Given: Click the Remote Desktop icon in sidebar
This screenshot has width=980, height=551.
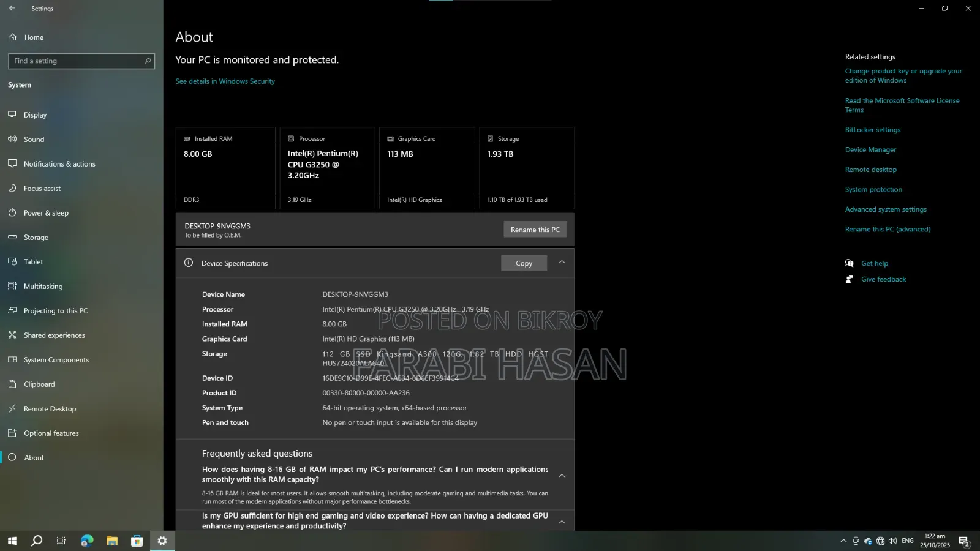Looking at the screenshot, I should tap(12, 408).
